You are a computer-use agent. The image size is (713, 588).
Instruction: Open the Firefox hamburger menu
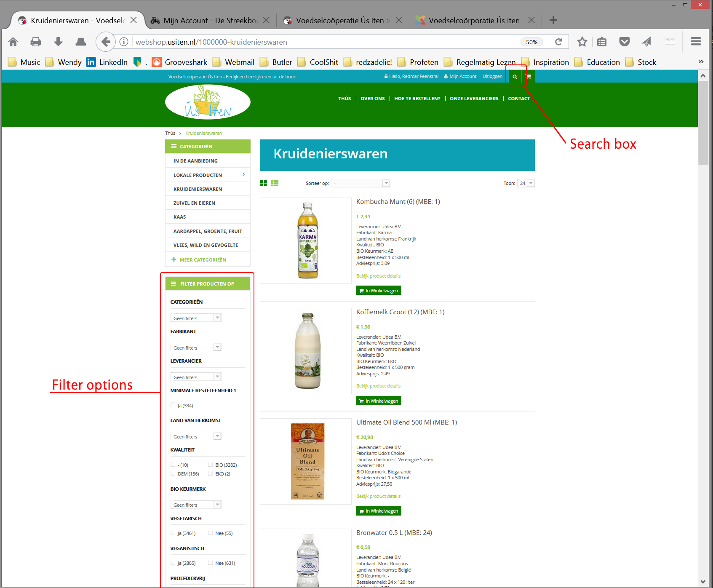click(696, 41)
